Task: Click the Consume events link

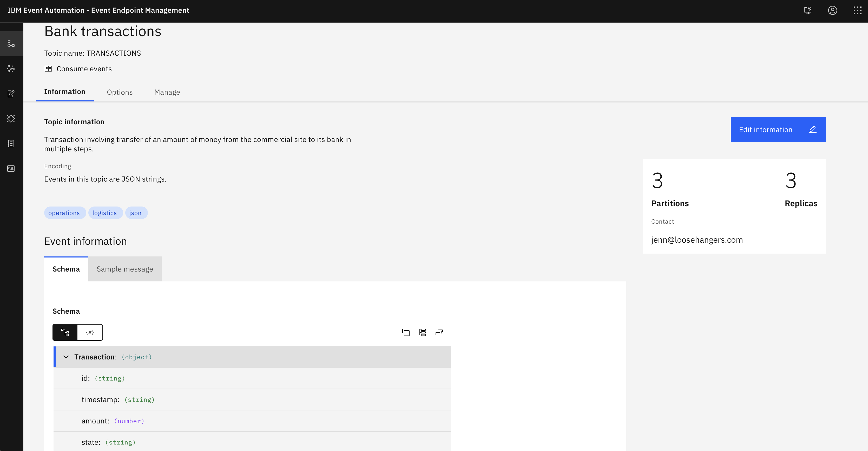Action: [x=84, y=69]
